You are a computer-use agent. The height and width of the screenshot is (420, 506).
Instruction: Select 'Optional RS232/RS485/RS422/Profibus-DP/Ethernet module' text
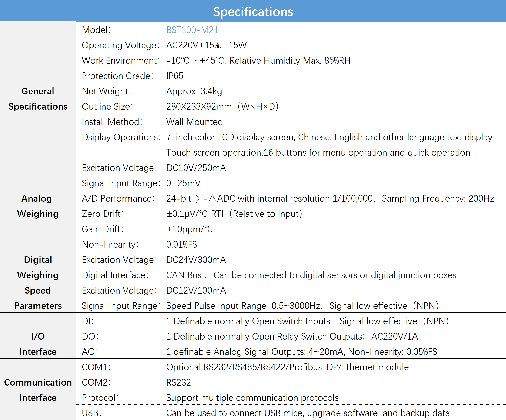[287, 367]
